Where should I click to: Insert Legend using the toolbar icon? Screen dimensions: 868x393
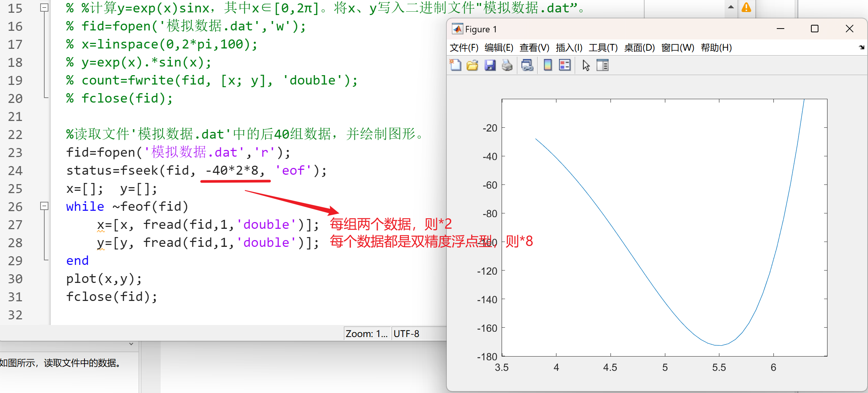[x=565, y=65]
